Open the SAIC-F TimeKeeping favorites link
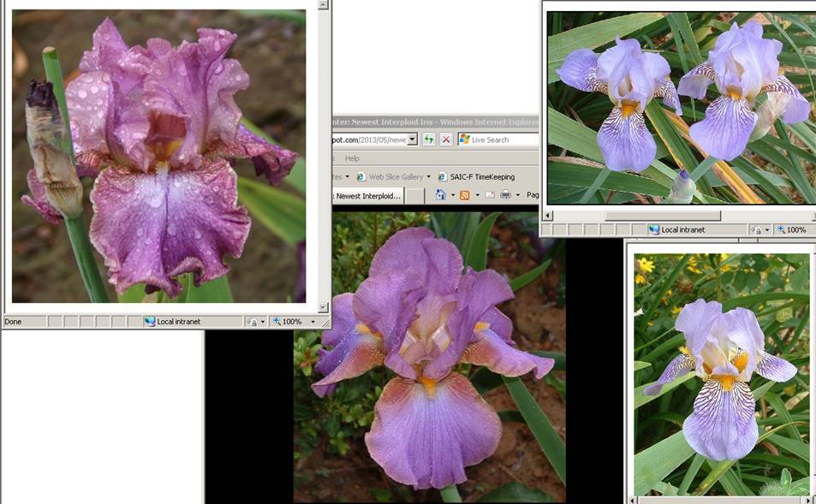 click(482, 177)
